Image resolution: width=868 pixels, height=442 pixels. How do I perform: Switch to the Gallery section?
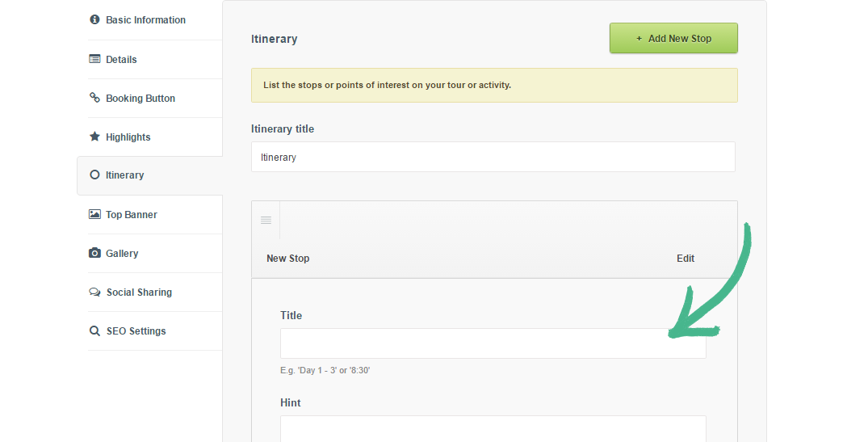122,253
